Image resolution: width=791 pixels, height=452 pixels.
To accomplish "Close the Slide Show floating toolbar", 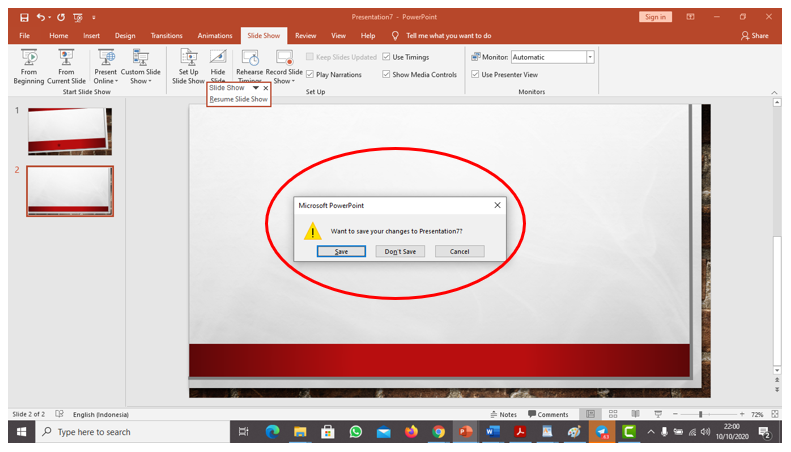I will click(x=266, y=88).
